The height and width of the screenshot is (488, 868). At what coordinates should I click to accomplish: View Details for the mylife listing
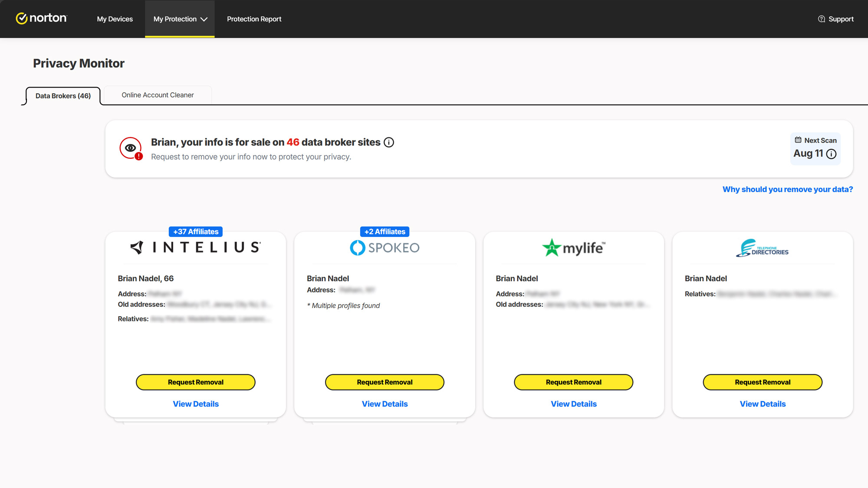(573, 404)
